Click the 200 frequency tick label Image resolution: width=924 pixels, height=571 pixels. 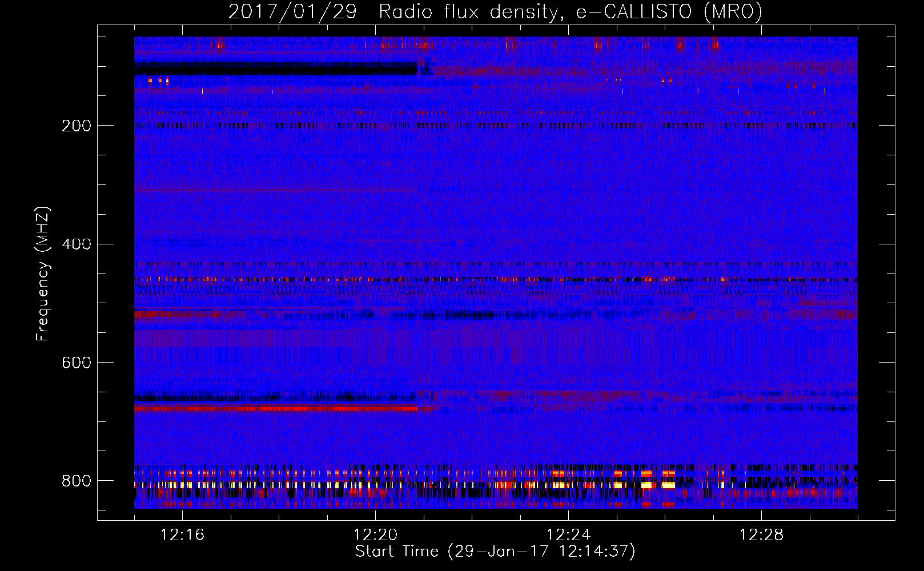(x=77, y=126)
